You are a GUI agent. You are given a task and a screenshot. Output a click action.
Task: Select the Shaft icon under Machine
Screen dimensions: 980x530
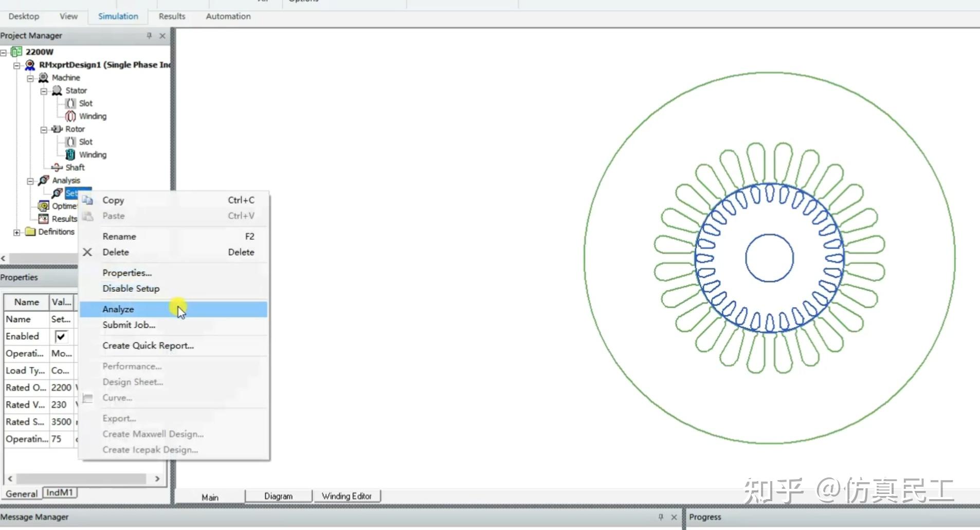pyautogui.click(x=57, y=167)
